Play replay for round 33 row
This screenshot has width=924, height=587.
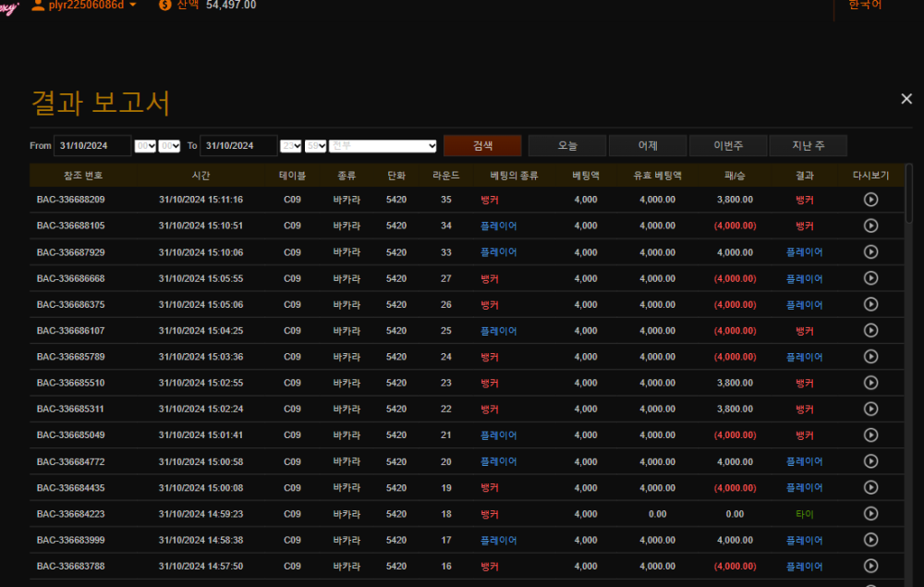[x=870, y=252]
